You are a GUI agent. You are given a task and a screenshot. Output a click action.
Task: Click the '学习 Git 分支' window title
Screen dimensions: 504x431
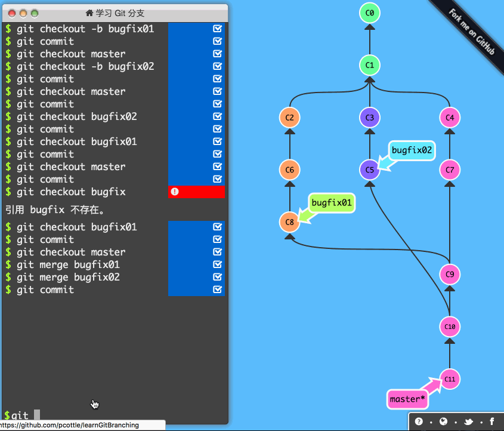[x=120, y=13]
